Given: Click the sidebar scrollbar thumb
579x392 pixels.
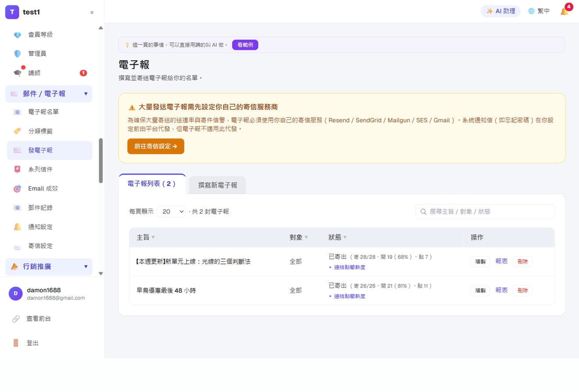Looking at the screenshot, I should coord(101,161).
